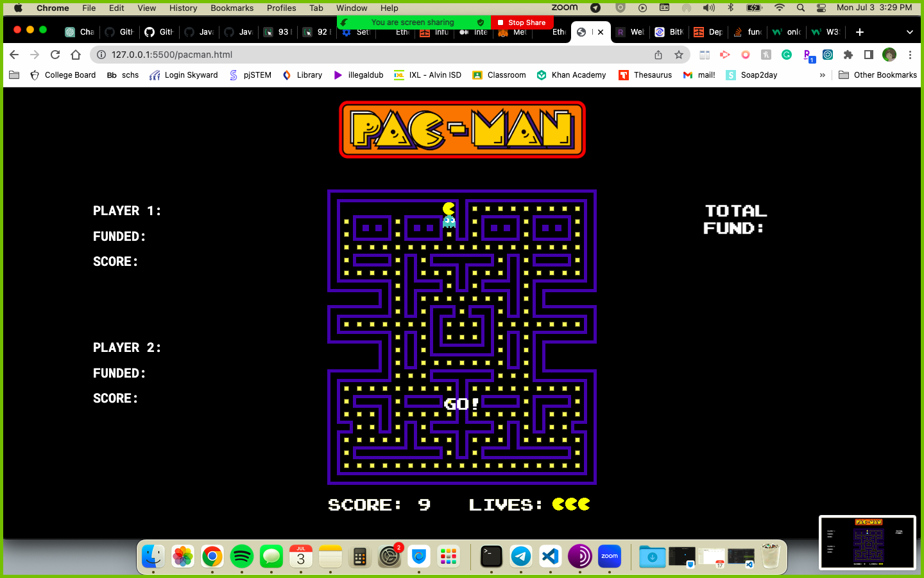Image resolution: width=924 pixels, height=578 pixels.
Task: Open the Window menu
Action: coord(352,8)
